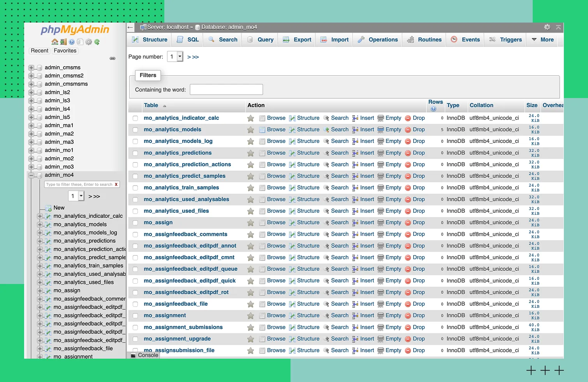Click the green reload navigation panel icon
The width and height of the screenshot is (588, 382).
tap(97, 42)
